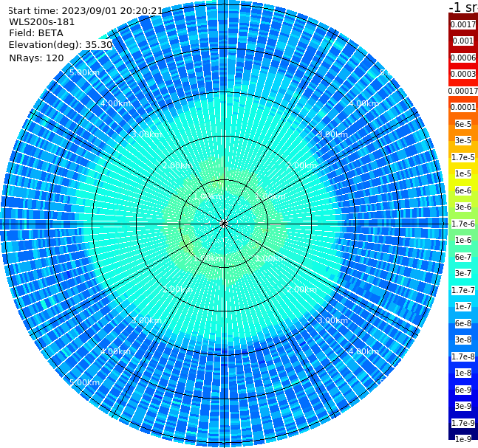
Task: Click the 'WLS200s-181' instrument label
Action: pyautogui.click(x=42, y=22)
